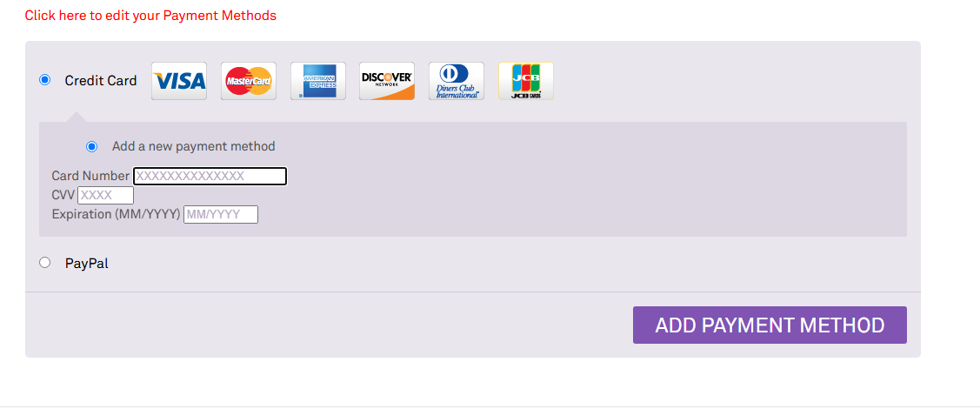The width and height of the screenshot is (980, 409).
Task: Enable the Add a new payment method radio
Action: 92,147
